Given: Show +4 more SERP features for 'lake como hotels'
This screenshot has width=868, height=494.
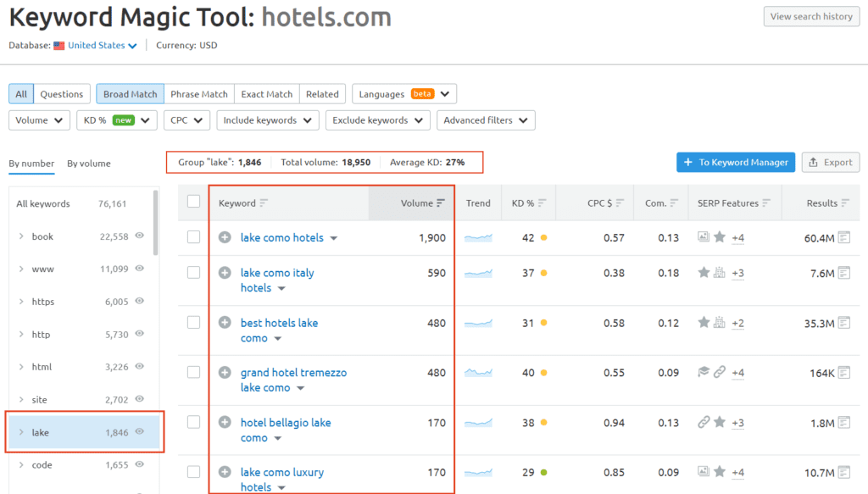Looking at the screenshot, I should (738, 238).
